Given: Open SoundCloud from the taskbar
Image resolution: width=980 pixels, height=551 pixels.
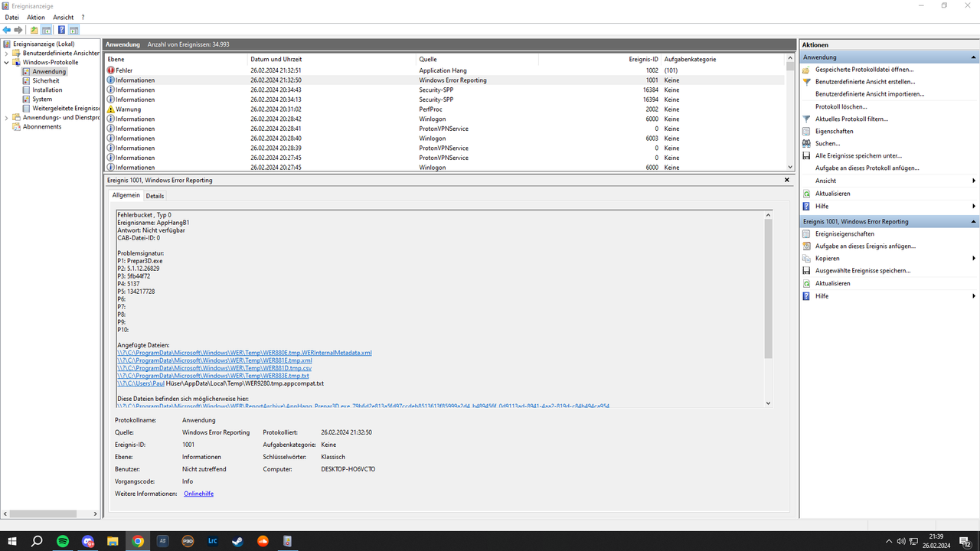Looking at the screenshot, I should pyautogui.click(x=262, y=541).
